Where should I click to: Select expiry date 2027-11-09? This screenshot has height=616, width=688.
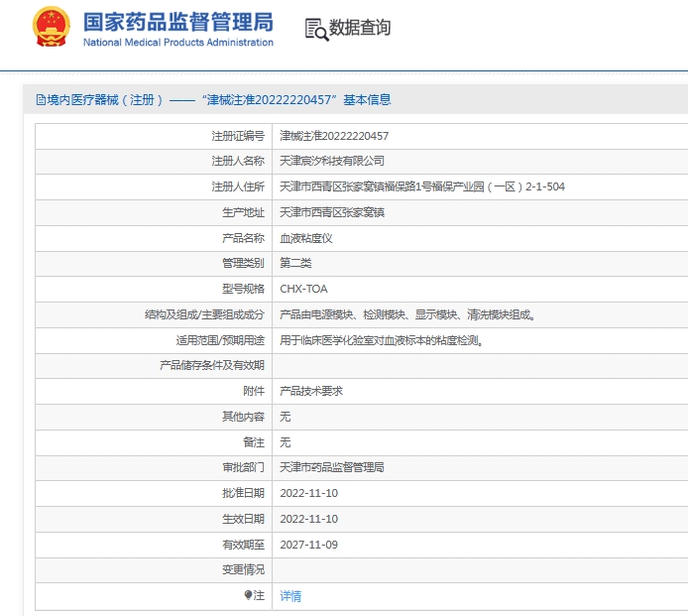point(309,545)
